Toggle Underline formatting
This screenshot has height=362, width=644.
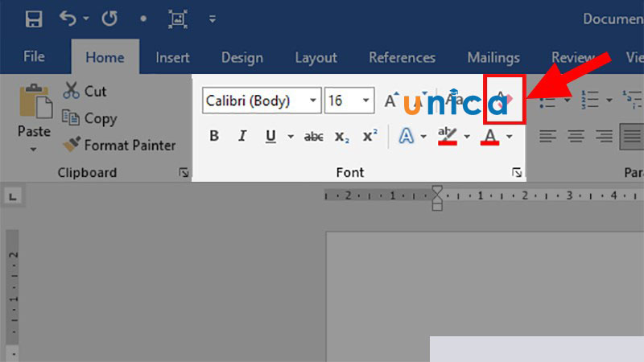coord(270,137)
